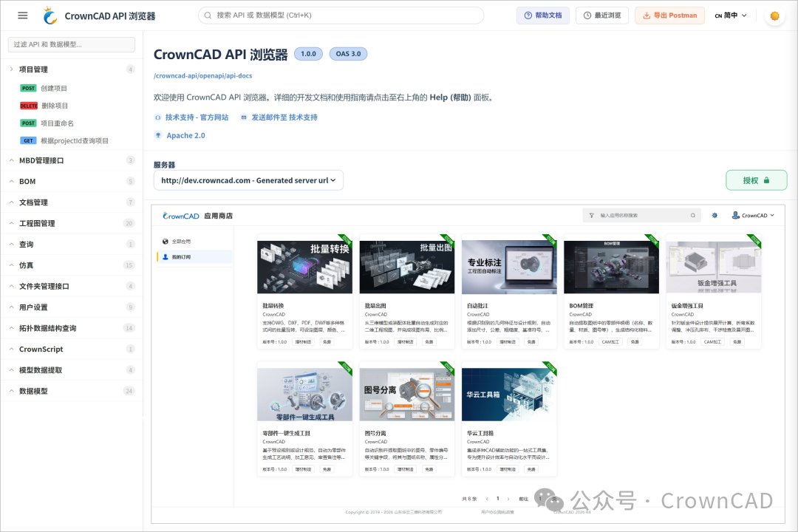Image resolution: width=798 pixels, height=532 pixels.
Task: Expand the 查询 section
Action: click(x=72, y=245)
